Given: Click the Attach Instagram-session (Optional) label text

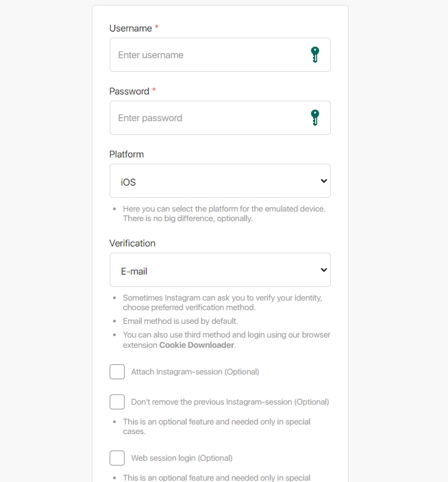Looking at the screenshot, I should coord(195,372).
